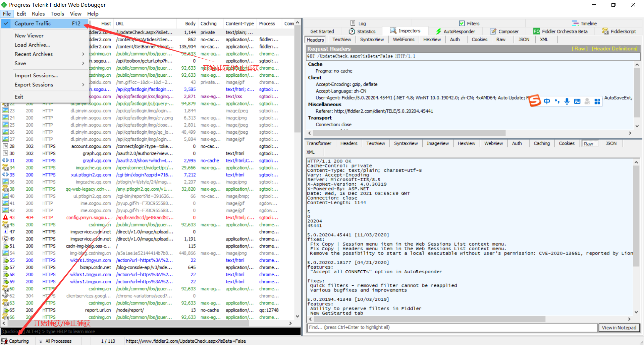The width and height of the screenshot is (644, 345).
Task: Click the diamond icon of session 62
Action: tap(5, 296)
